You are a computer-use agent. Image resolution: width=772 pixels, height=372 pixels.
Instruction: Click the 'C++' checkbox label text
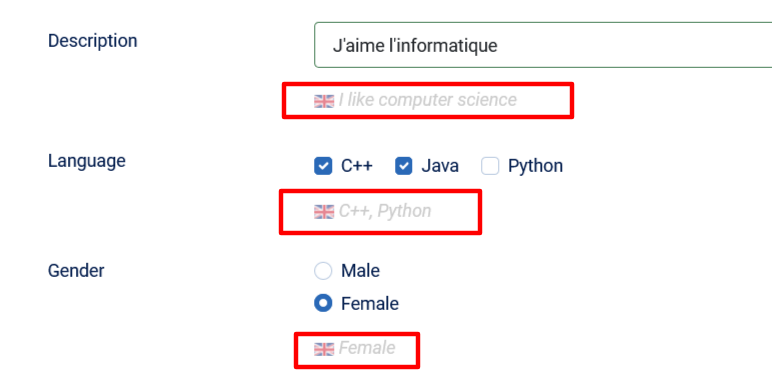357,166
